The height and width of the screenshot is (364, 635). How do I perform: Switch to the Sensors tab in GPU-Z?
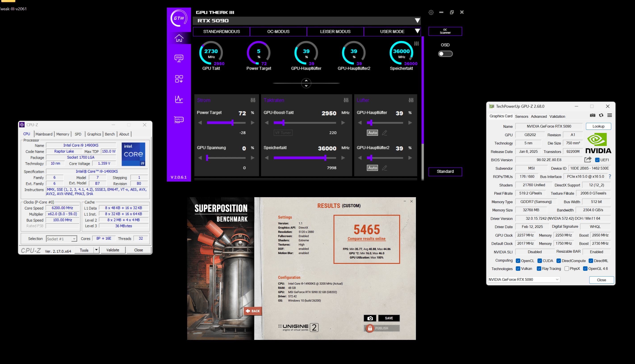(x=521, y=116)
